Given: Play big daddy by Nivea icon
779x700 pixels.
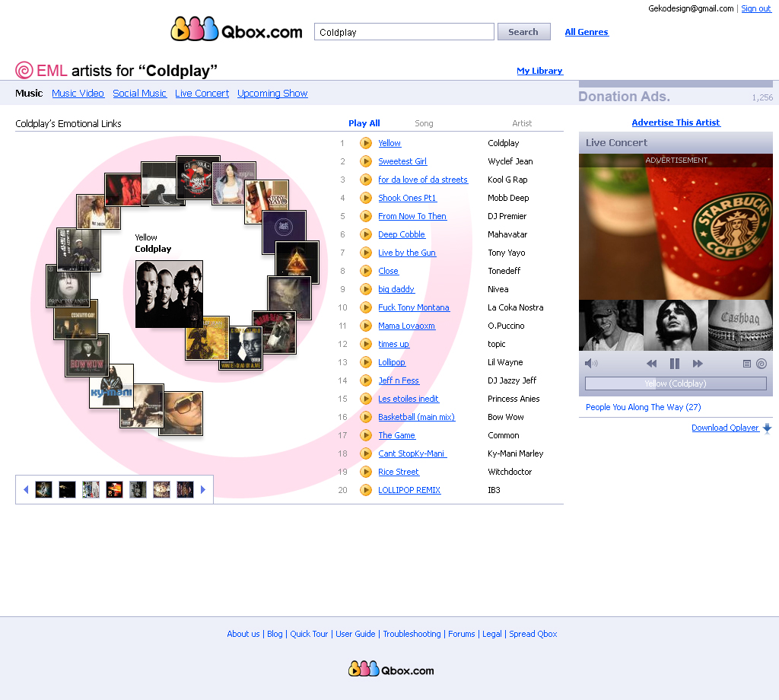Looking at the screenshot, I should click(x=366, y=289).
